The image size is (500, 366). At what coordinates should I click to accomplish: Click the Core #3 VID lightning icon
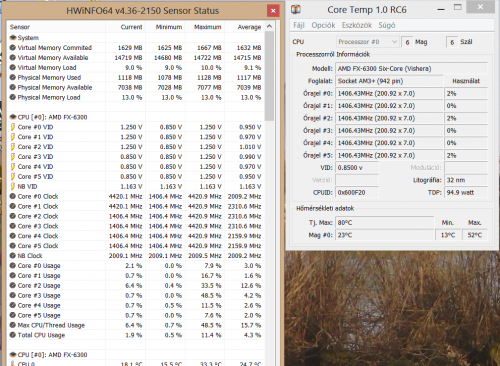pyautogui.click(x=13, y=157)
